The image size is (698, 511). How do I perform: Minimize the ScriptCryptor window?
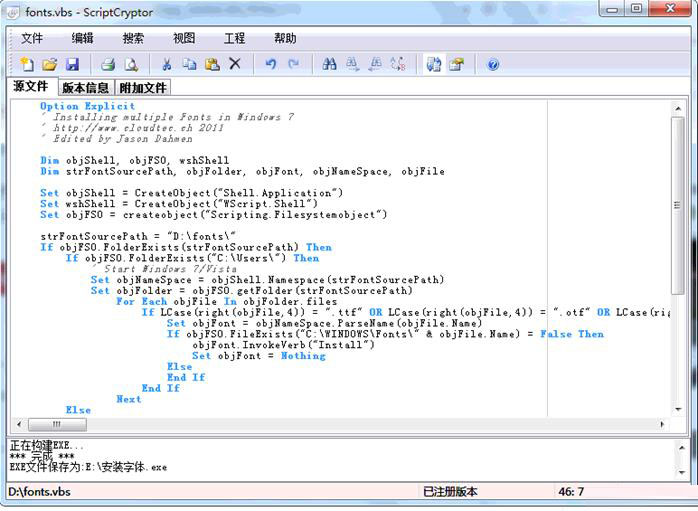point(612,8)
